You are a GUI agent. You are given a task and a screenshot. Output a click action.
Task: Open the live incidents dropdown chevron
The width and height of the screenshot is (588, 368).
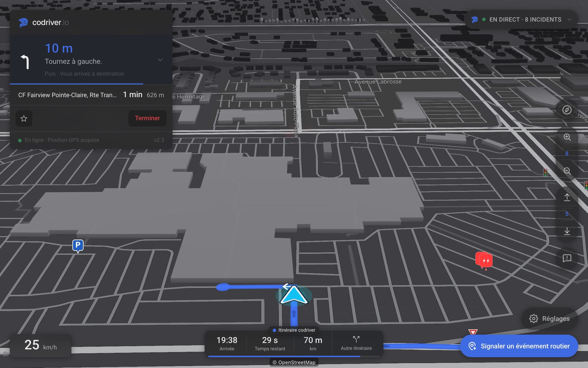pos(569,20)
